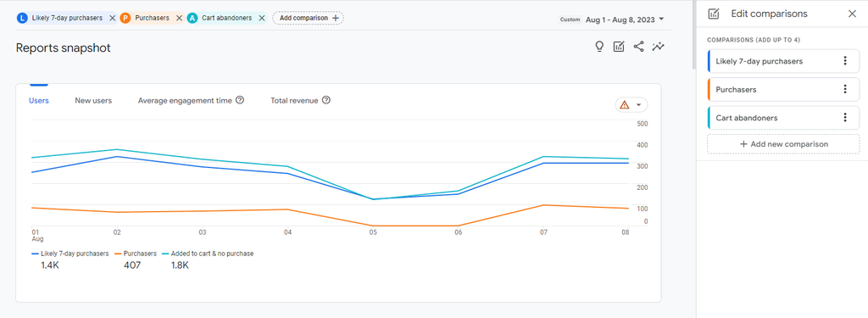Screen dimensions: 868x318
Task: Select the Total revenue metric tab
Action: click(294, 101)
